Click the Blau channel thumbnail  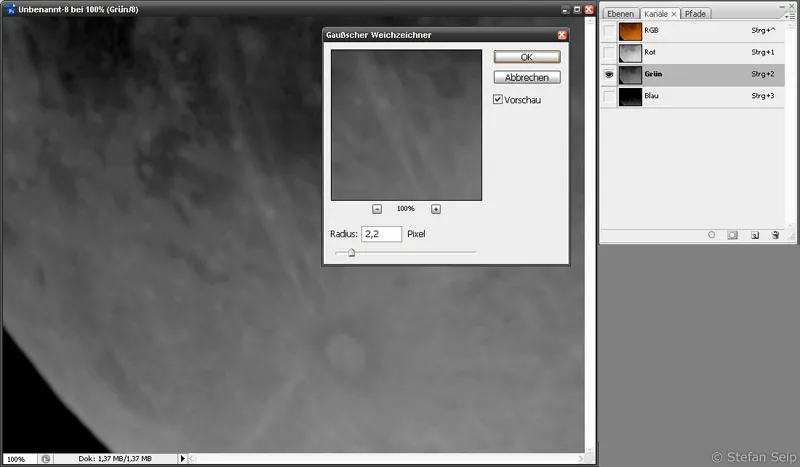tap(630, 97)
